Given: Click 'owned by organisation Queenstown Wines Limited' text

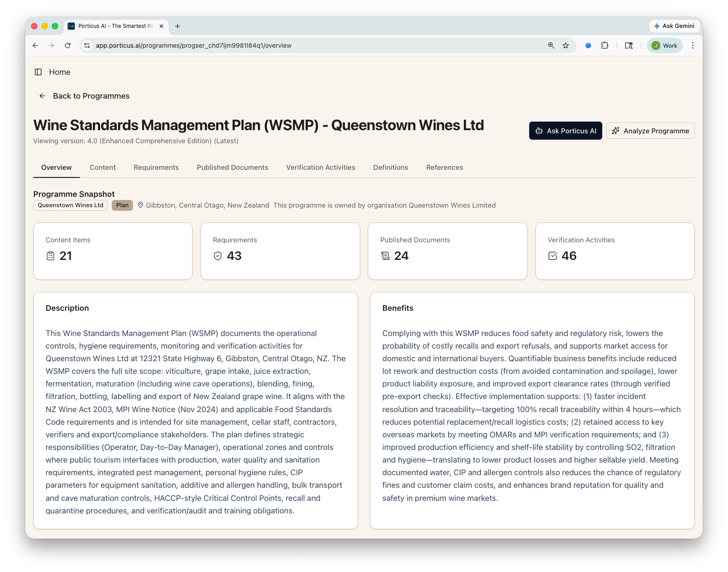Looking at the screenshot, I should (x=421, y=205).
